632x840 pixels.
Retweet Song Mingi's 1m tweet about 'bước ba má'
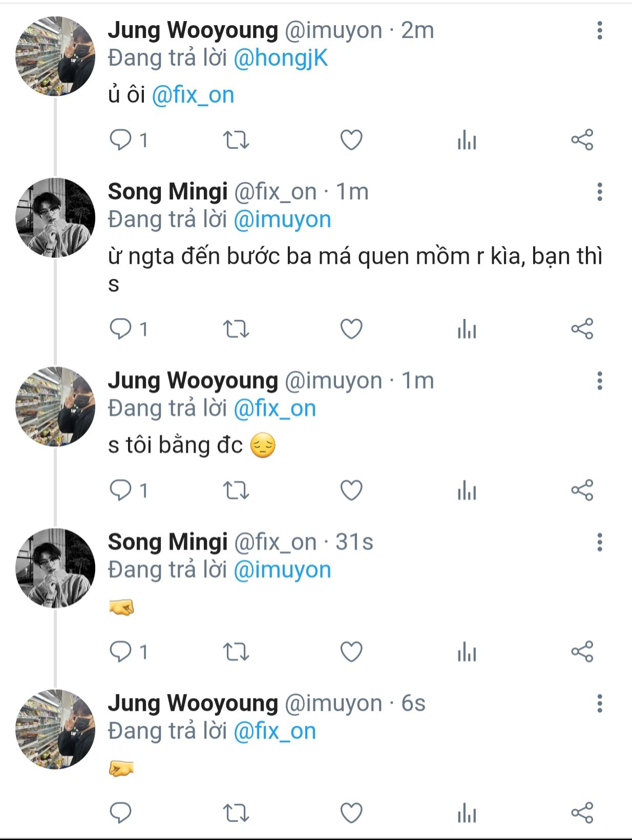(x=236, y=329)
